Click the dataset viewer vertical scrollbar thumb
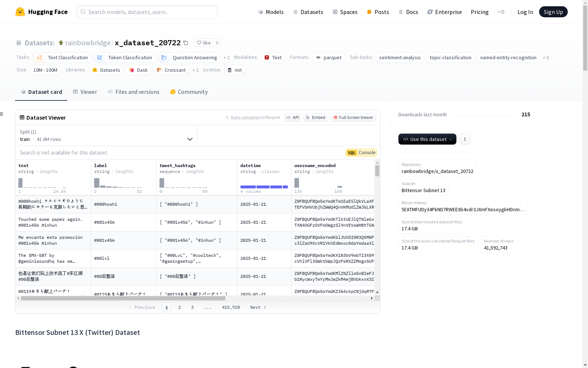The height and width of the screenshot is (368, 588). 377,171
